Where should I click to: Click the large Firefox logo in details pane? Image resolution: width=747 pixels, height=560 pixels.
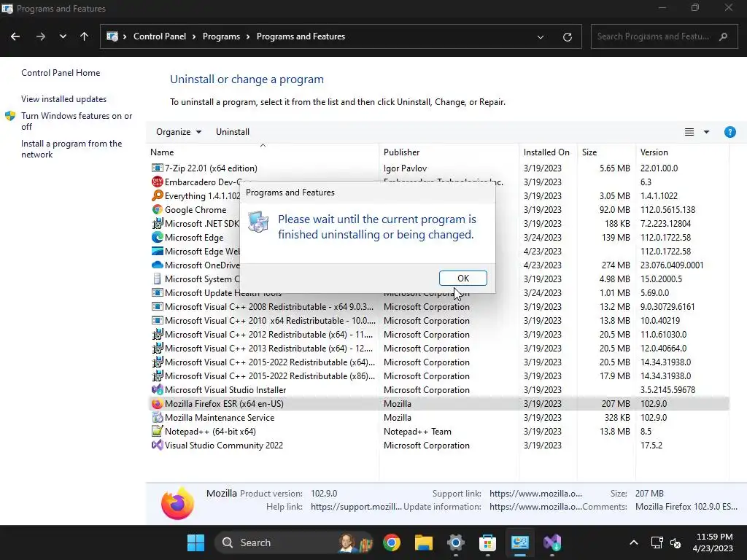click(x=177, y=503)
